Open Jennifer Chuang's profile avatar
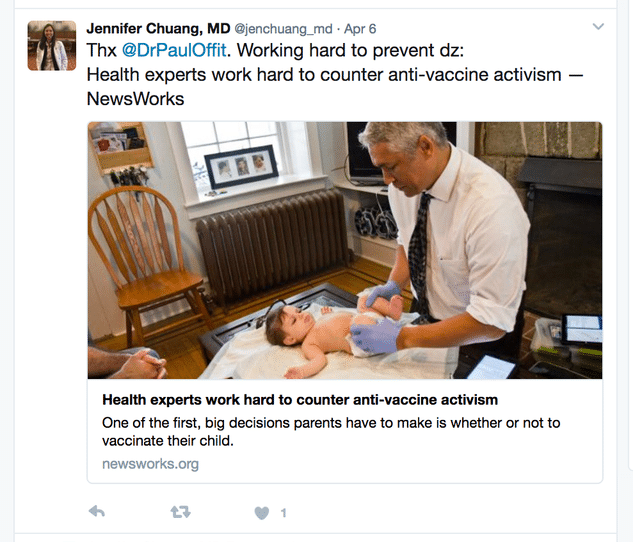This screenshot has width=633, height=542. 52,46
